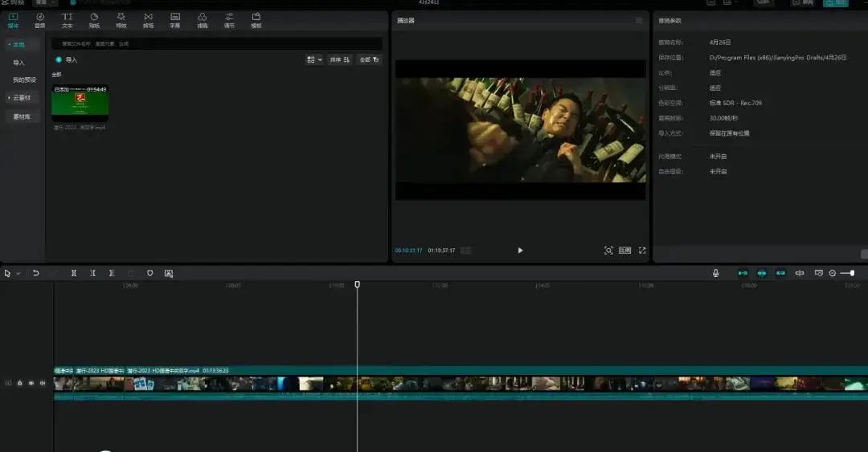
Task: Click the preview zoom focus icon
Action: 608,250
